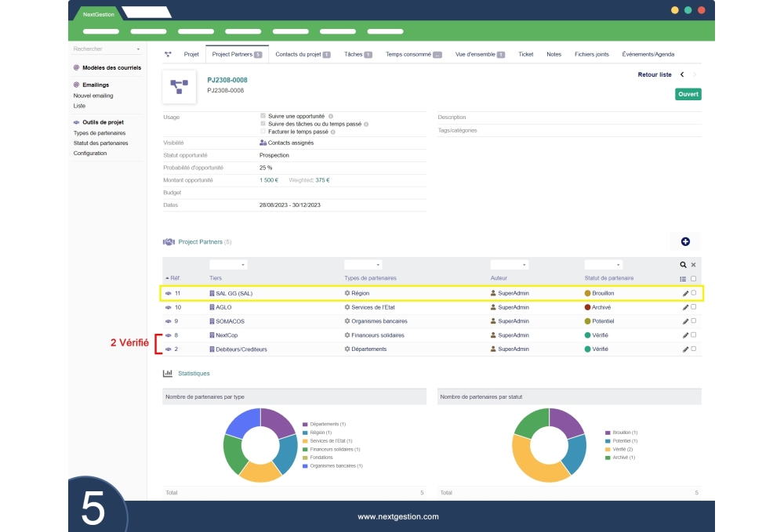Select the row checkbox for AGLO
This screenshot has height=532, width=784.
coord(694,306)
